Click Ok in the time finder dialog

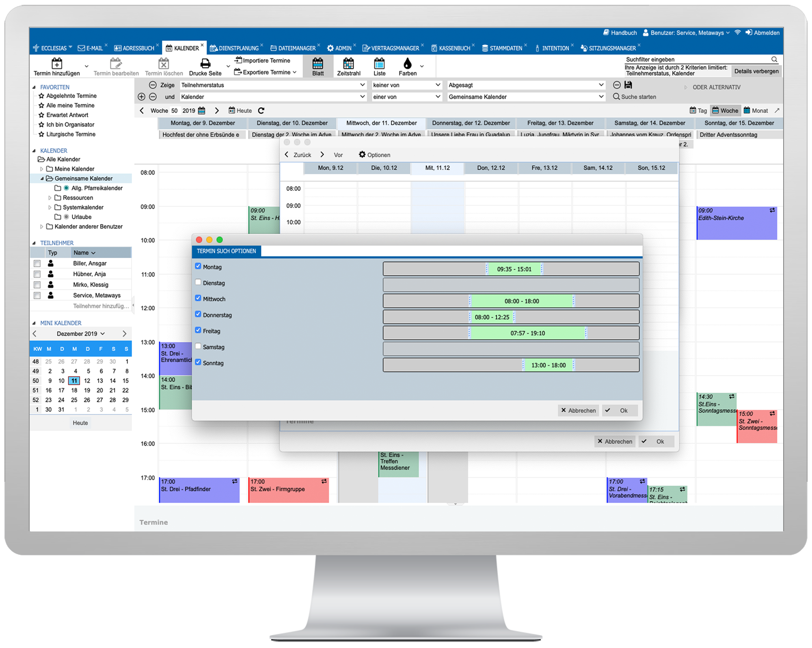click(656, 441)
